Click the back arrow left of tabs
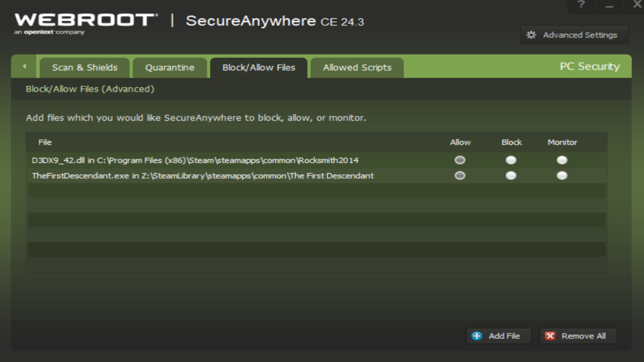Viewport: 644px width, 362px height. coord(24,67)
